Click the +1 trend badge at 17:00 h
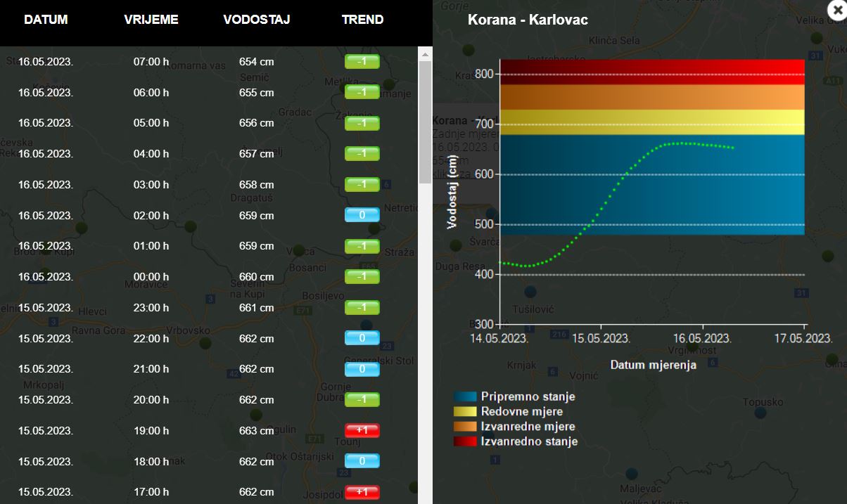 pos(362,491)
